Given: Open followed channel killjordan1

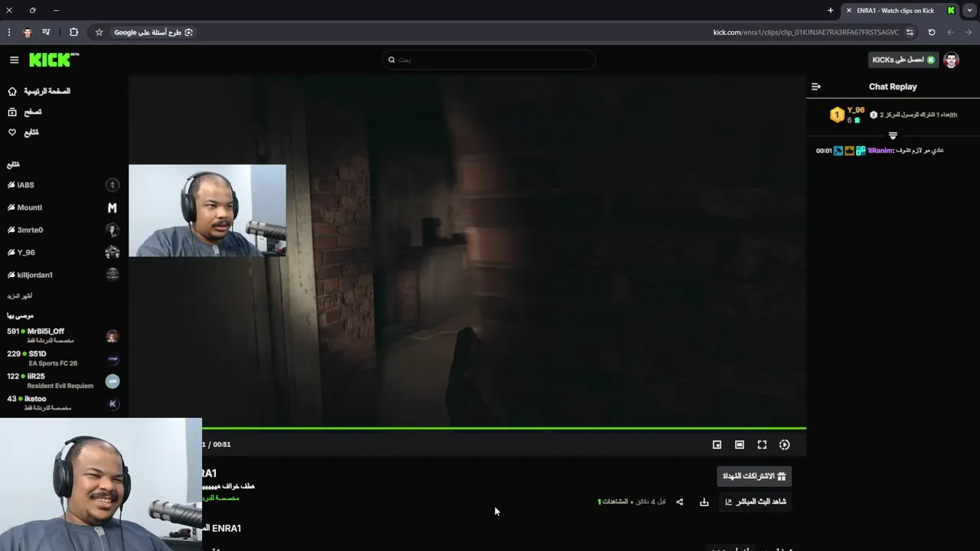Looking at the screenshot, I should coord(63,275).
